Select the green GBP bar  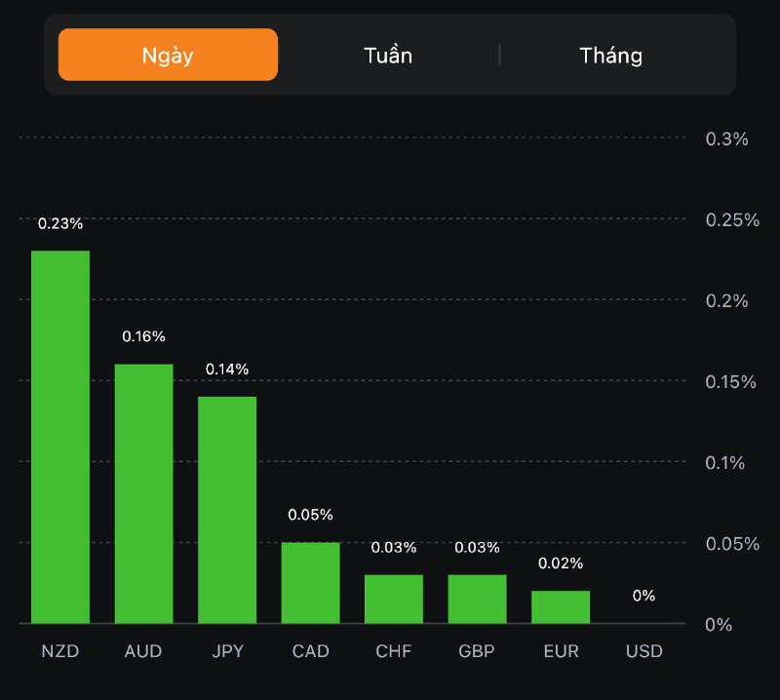[478, 599]
